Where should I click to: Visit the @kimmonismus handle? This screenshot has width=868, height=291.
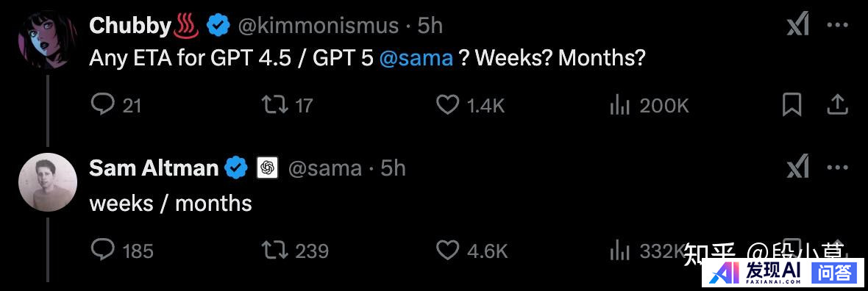point(319,26)
